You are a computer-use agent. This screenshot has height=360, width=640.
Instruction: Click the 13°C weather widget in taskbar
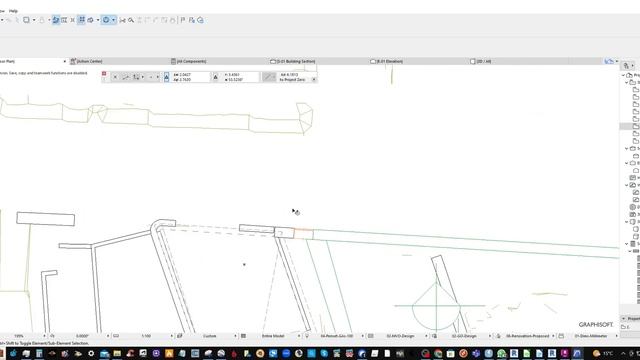[603, 353]
